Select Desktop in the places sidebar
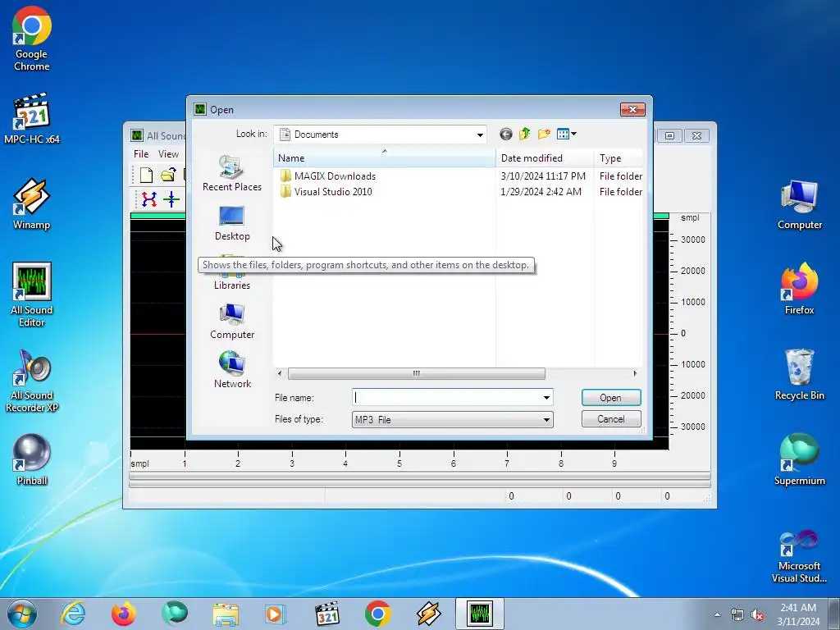The image size is (840, 630). pyautogui.click(x=232, y=223)
